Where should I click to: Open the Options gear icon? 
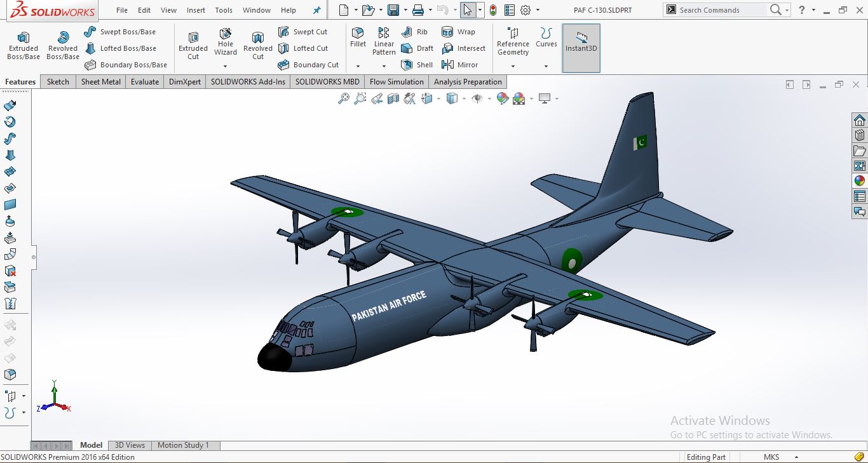point(526,10)
